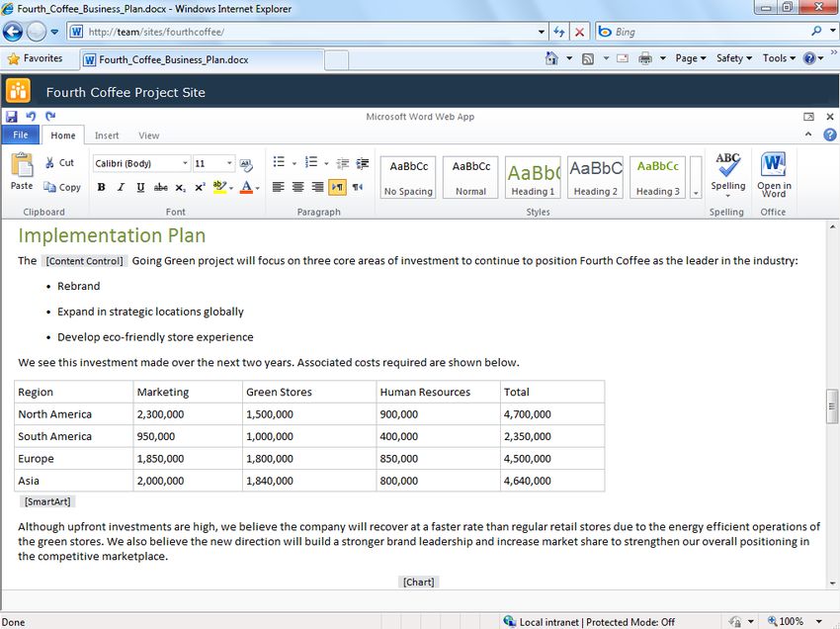Expand the Styles gallery more arrow

pyautogui.click(x=696, y=177)
